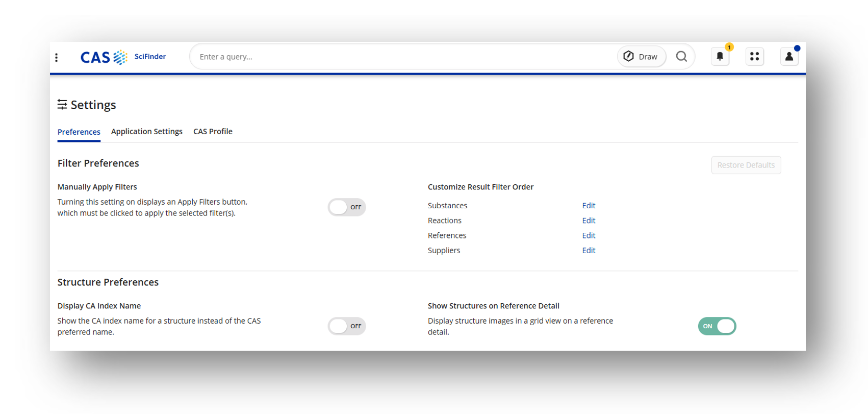Open the user account menu

[x=789, y=57]
